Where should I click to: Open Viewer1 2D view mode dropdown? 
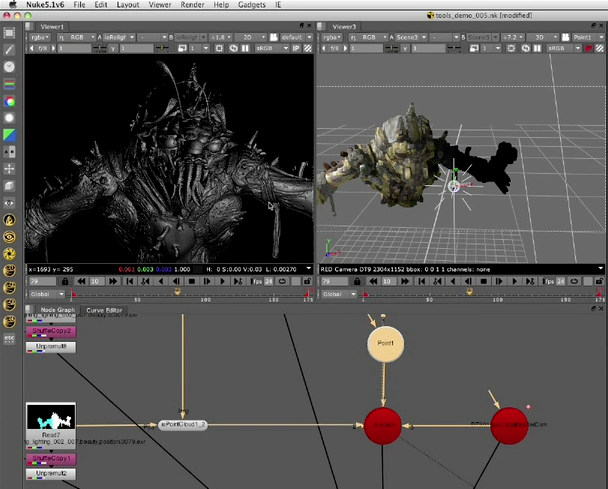point(250,37)
